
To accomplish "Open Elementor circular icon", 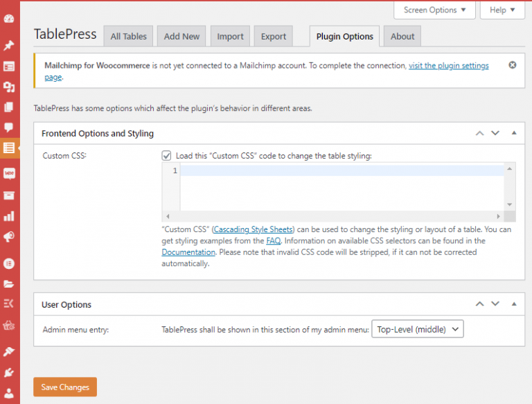I will pyautogui.click(x=9, y=263).
